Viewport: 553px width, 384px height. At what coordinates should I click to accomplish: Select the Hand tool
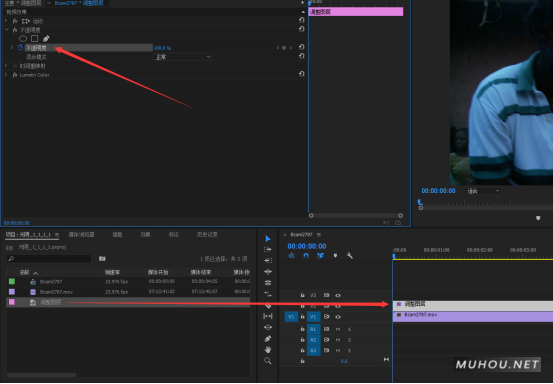268,350
